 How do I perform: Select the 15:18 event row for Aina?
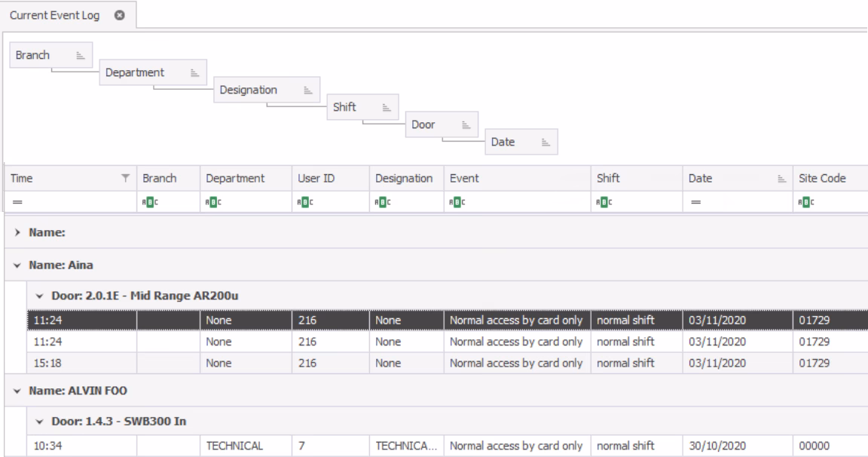448,363
